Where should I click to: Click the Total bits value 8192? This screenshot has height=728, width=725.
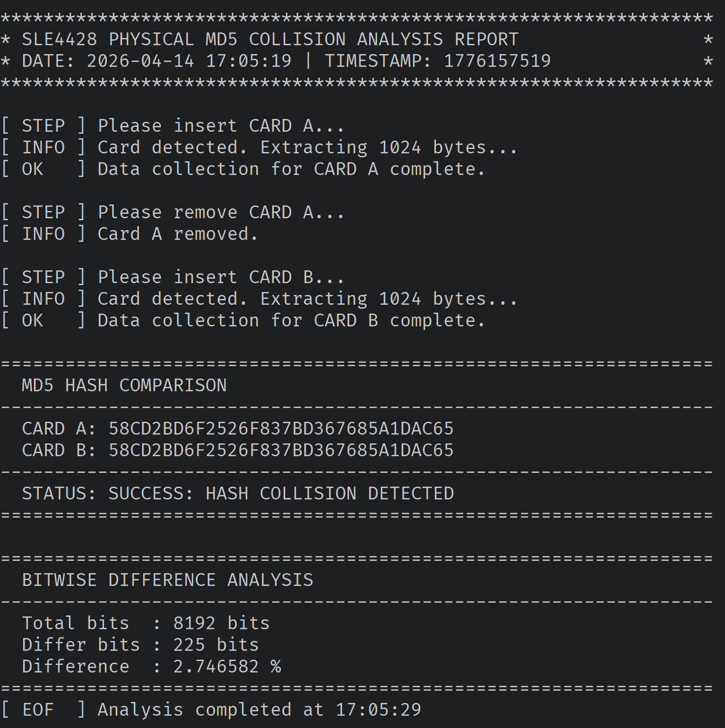[x=194, y=623]
